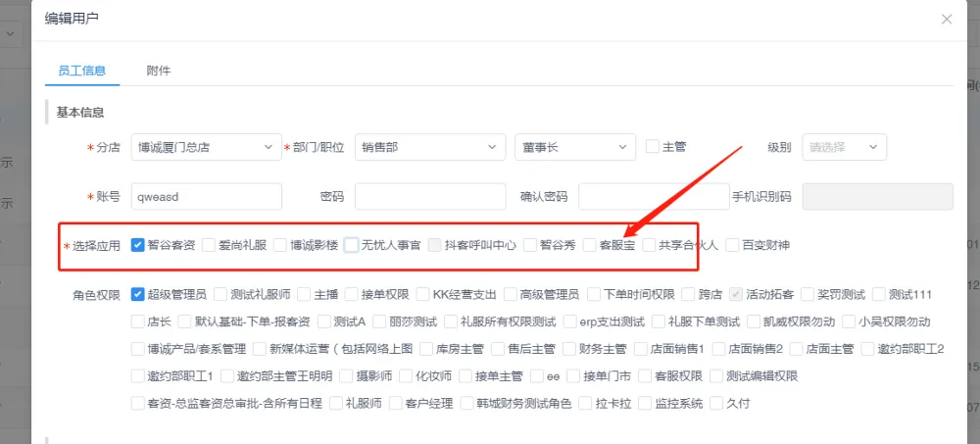Viewport: 980px width, 444px height.
Task: Select the 财务主管 role checkbox
Action: click(x=569, y=348)
